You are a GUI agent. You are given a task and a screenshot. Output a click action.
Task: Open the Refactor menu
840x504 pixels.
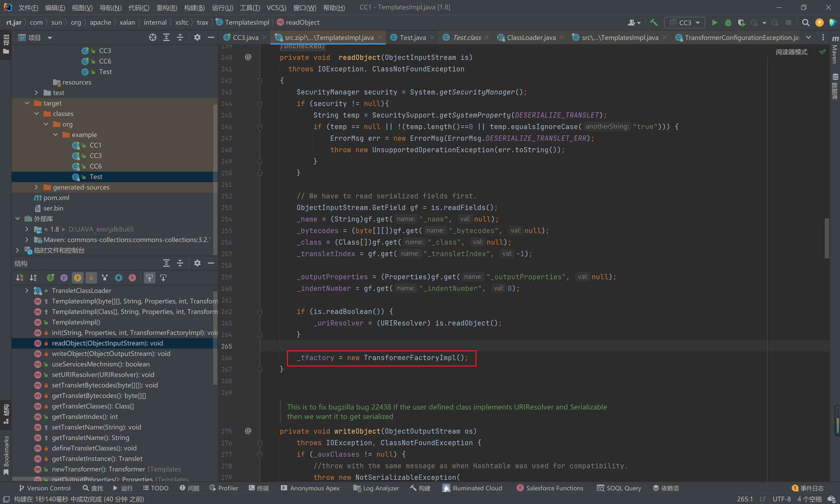pos(166,7)
